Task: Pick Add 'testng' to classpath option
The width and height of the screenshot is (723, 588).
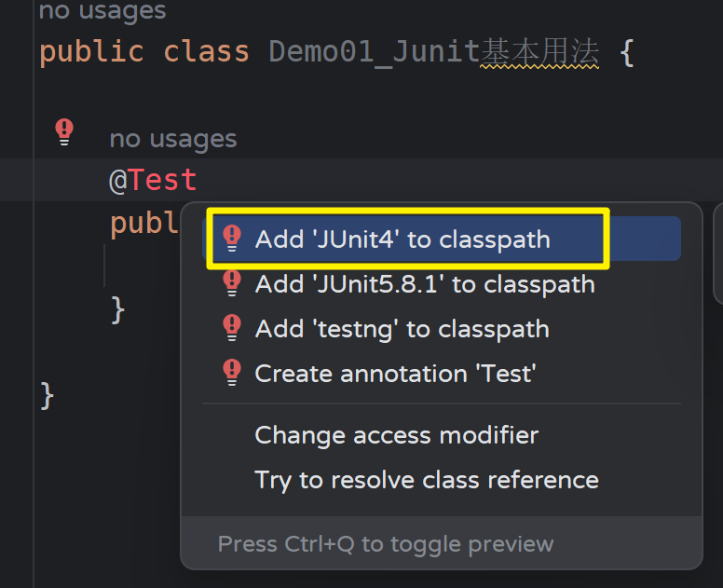Action: (x=402, y=329)
